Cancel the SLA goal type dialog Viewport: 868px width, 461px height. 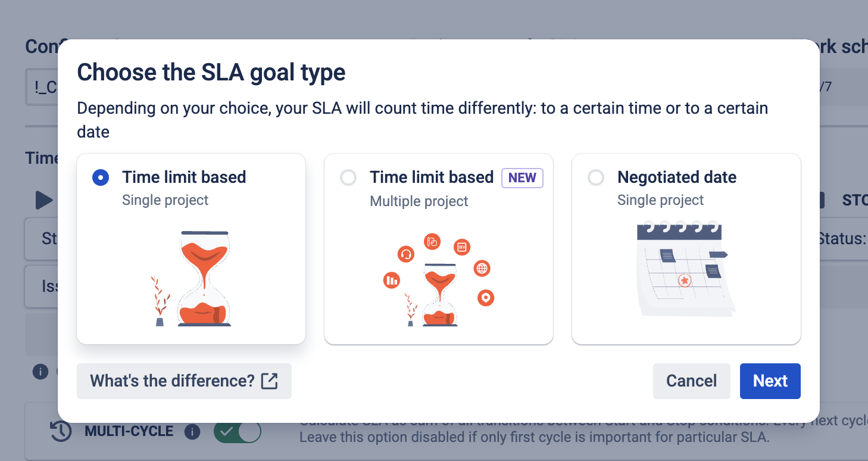691,381
